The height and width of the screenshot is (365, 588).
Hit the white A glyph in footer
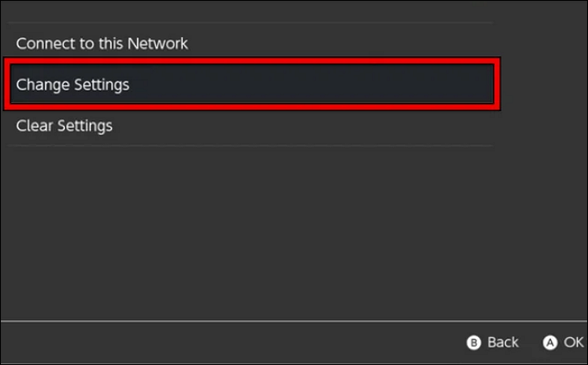coord(550,343)
